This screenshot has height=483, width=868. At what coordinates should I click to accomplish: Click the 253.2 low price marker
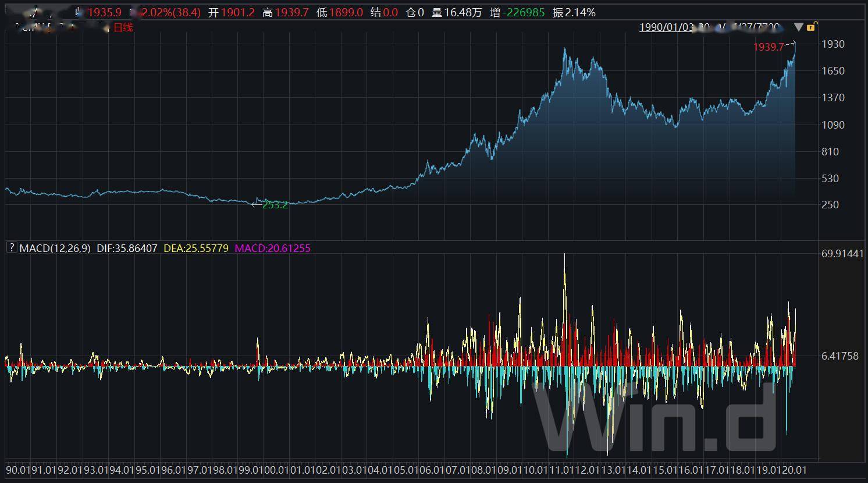274,205
